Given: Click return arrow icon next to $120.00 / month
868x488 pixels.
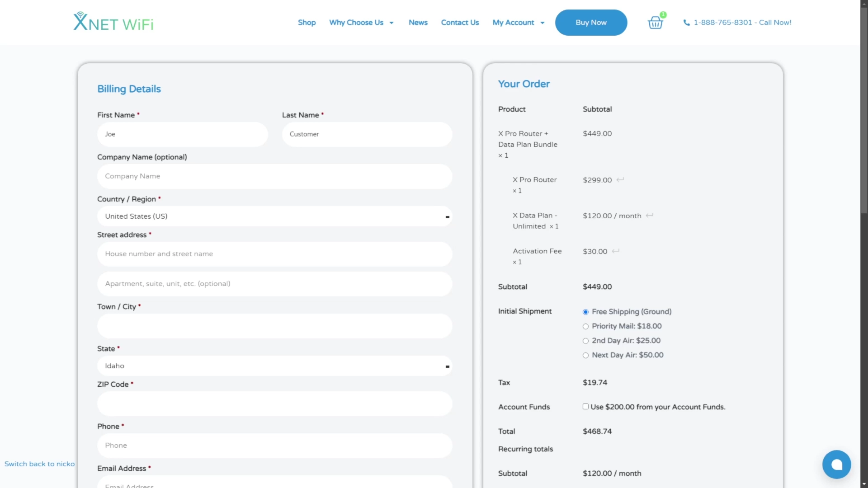Looking at the screenshot, I should coord(650,215).
